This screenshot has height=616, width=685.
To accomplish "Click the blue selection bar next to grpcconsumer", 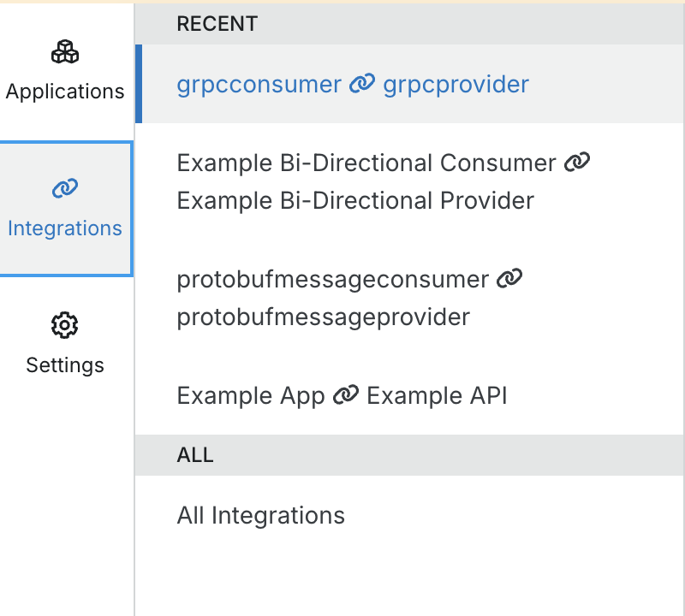I will (x=140, y=84).
